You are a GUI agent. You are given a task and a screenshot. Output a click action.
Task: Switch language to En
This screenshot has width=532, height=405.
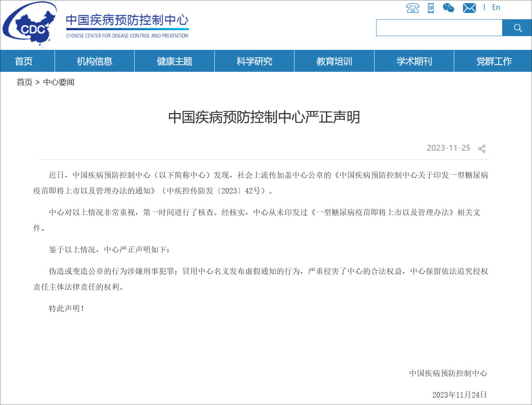click(x=496, y=7)
